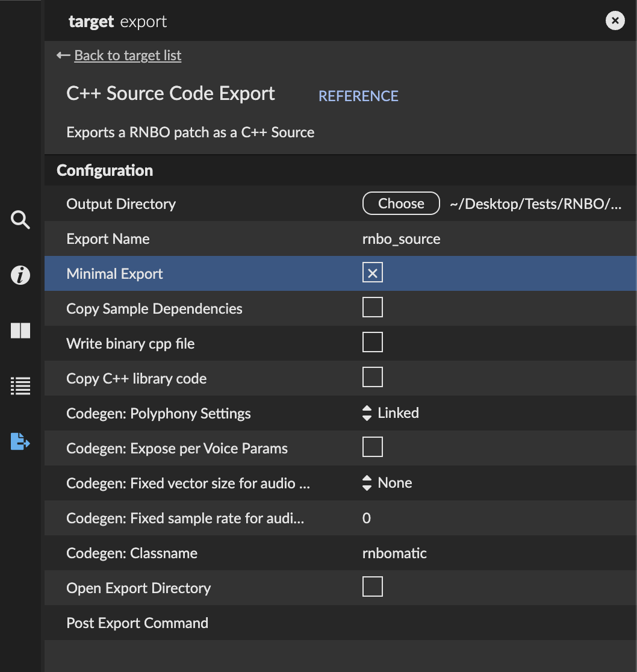
Task: Enable Expose per Voice Params checkbox
Action: click(x=372, y=447)
